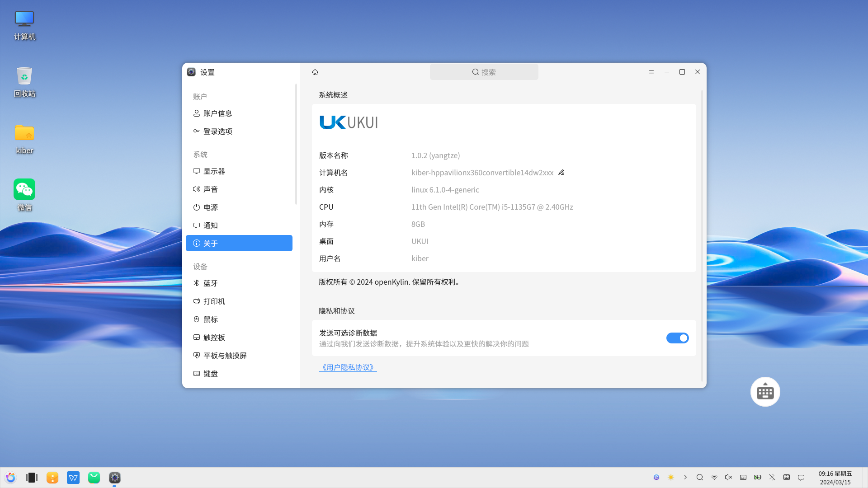
Task: Open the notification message tray icon
Action: [x=801, y=478]
